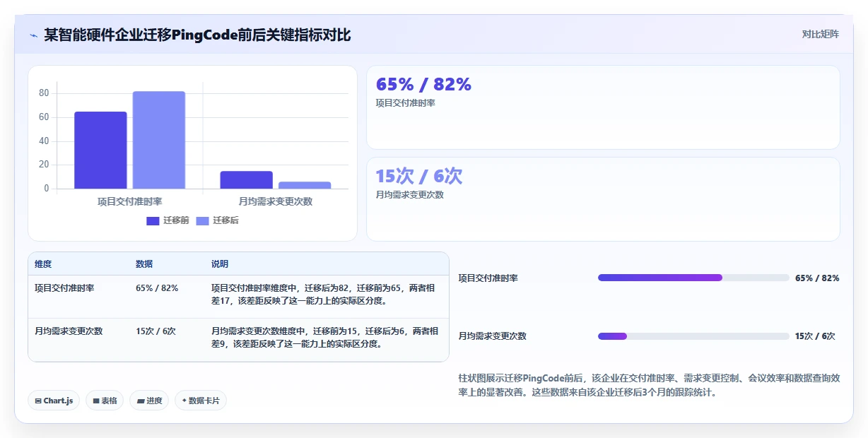Click the 进度 tag chip
868x438 pixels.
coord(149,401)
